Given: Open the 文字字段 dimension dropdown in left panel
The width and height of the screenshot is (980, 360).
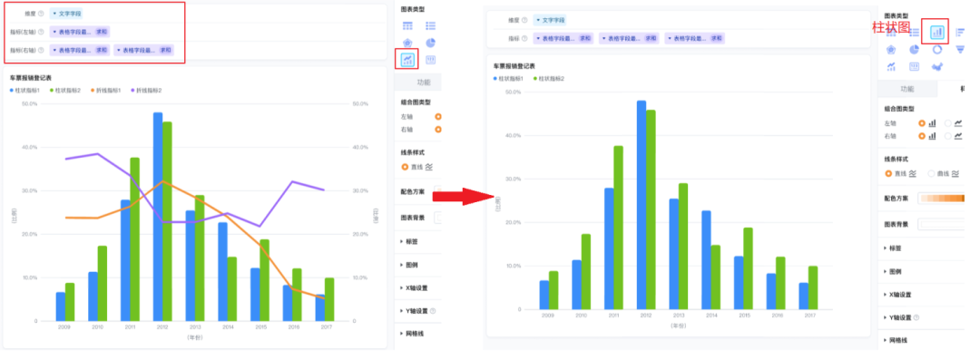Looking at the screenshot, I should 66,13.
